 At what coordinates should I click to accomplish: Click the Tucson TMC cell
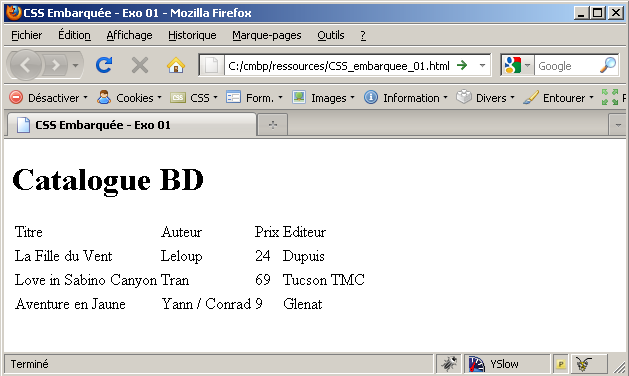click(324, 280)
